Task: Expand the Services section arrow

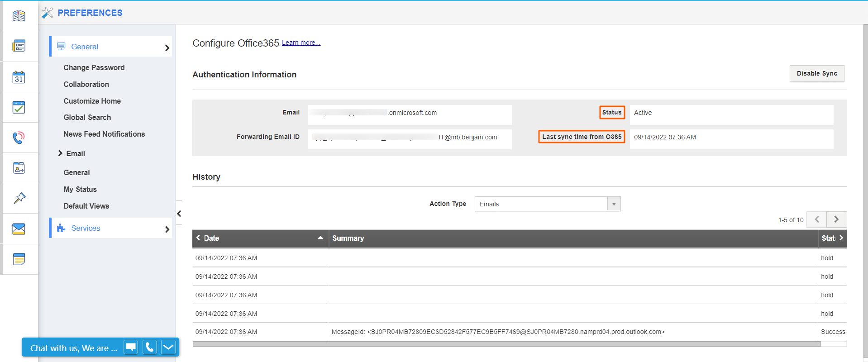Action: tap(167, 229)
